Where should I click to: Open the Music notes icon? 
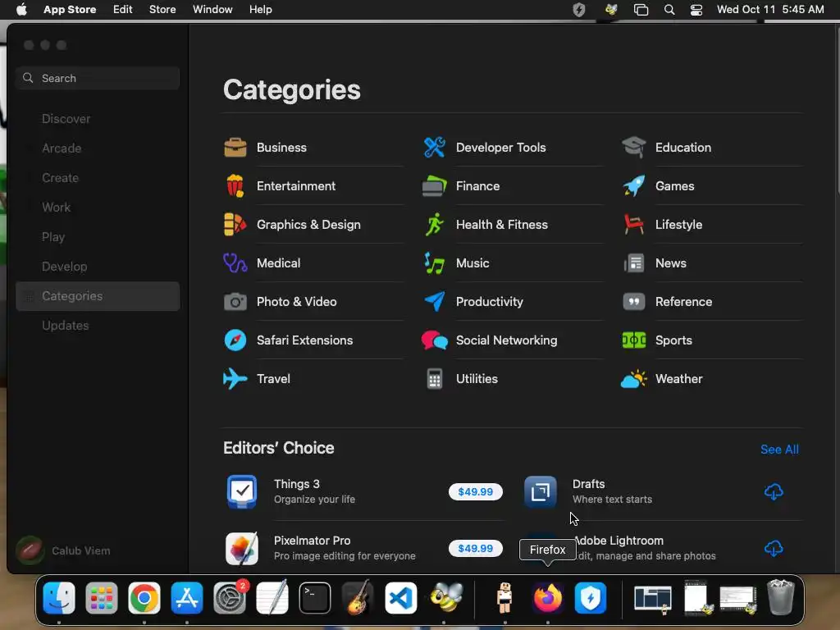(435, 263)
